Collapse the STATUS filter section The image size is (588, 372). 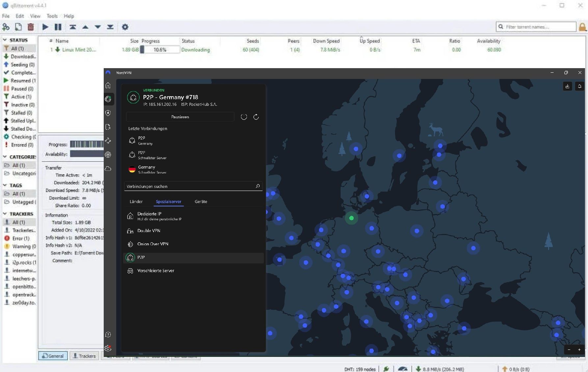5,40
